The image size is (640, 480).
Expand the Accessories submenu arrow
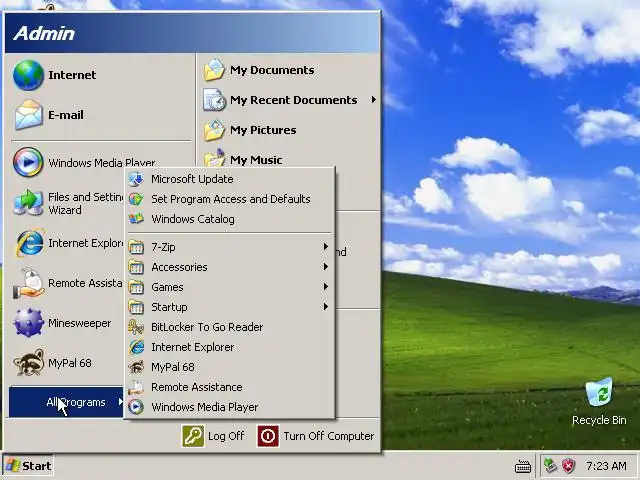pyautogui.click(x=326, y=267)
